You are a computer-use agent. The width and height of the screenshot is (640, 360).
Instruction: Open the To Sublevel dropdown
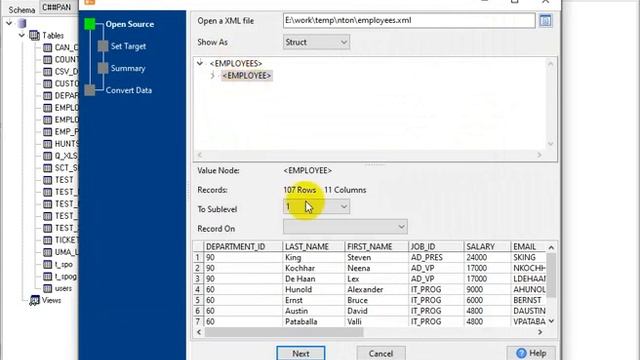pos(316,207)
